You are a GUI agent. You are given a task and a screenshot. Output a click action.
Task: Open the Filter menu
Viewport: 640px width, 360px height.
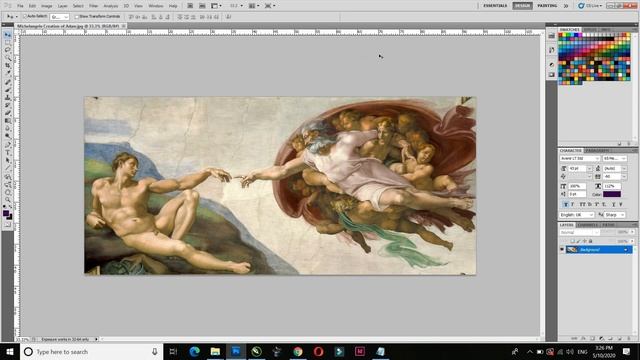[93, 6]
